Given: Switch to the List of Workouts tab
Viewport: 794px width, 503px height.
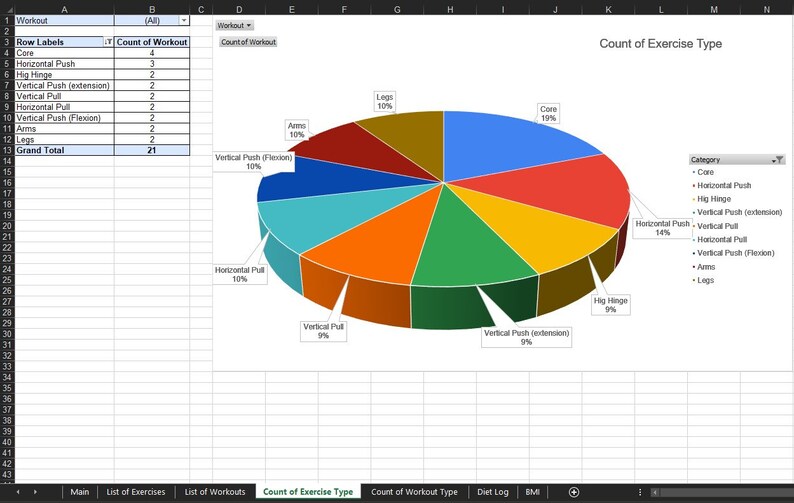Looking at the screenshot, I should (215, 492).
